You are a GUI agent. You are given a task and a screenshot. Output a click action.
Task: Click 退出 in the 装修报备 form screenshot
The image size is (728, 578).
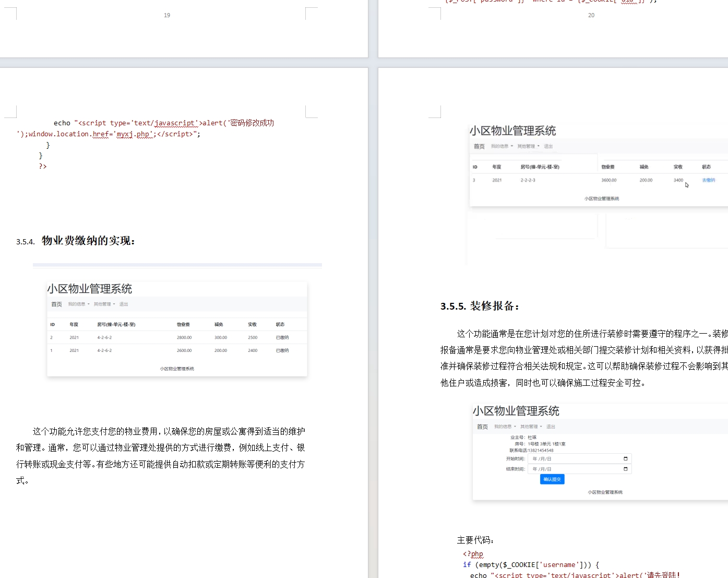point(551,427)
